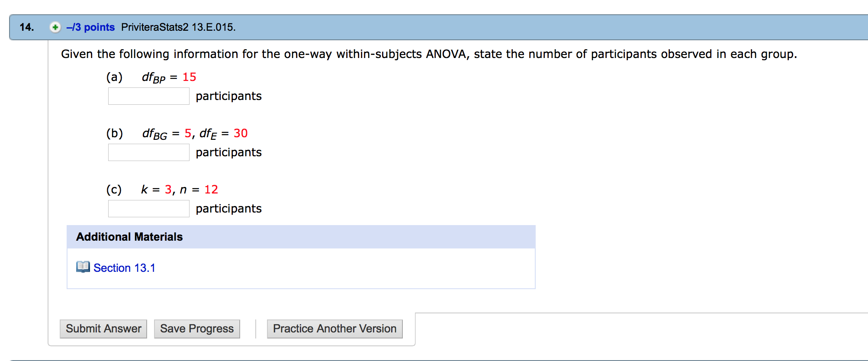Screen dimensions: 868x361
Task: Click the red value 30 for dfE
Action: tap(241, 133)
